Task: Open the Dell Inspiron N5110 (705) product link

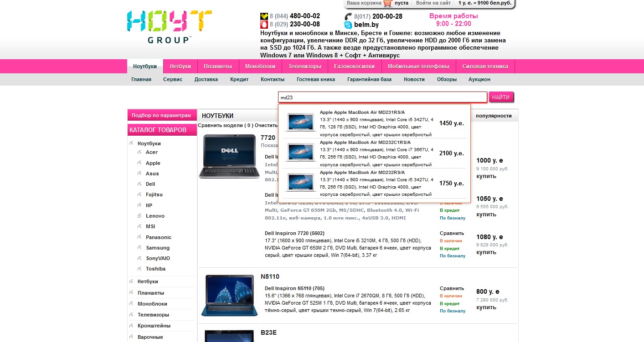Action: coord(294,288)
